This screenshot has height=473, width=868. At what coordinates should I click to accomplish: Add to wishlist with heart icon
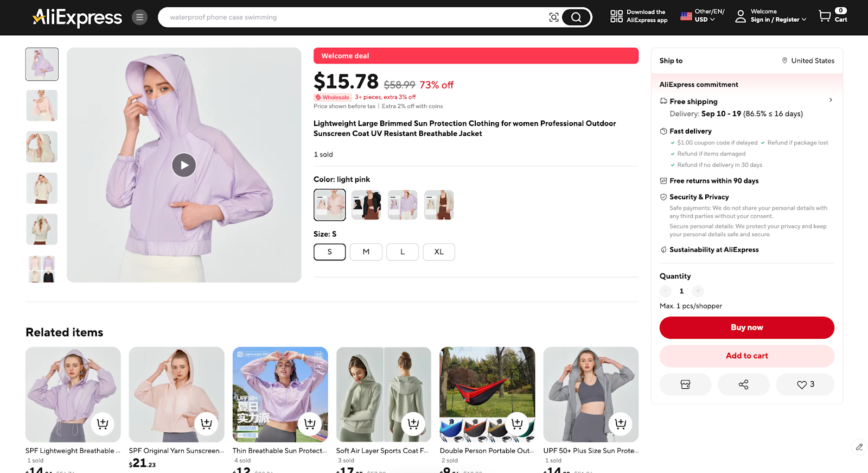click(805, 384)
